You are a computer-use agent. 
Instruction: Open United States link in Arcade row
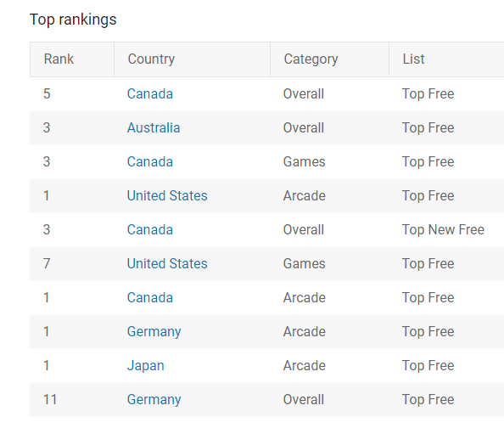tap(167, 195)
